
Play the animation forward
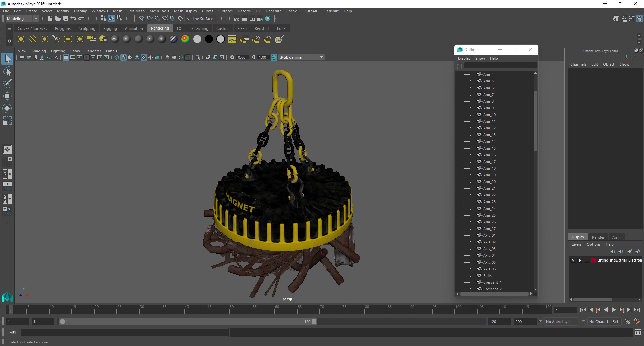[x=613, y=310]
